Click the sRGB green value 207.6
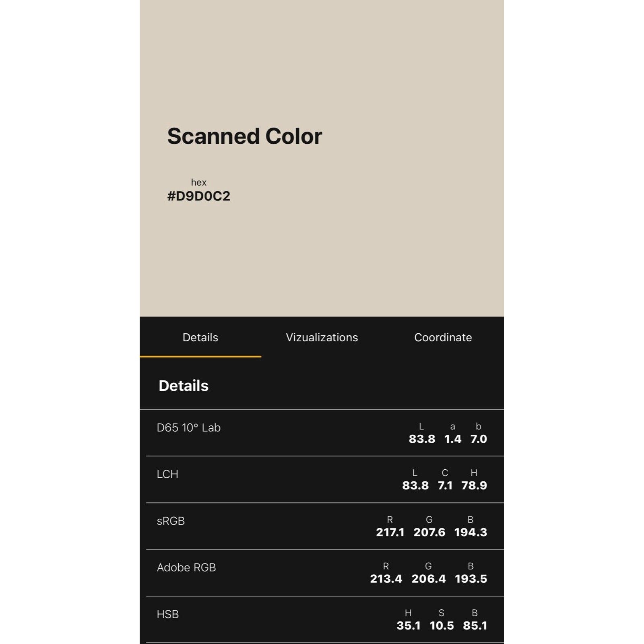The image size is (644, 644). tap(429, 532)
